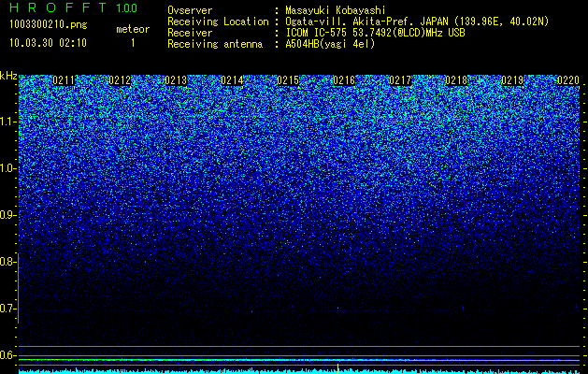Screen dimensions: 588x374
Task: Click the HROFFT program title
Action: point(59,7)
